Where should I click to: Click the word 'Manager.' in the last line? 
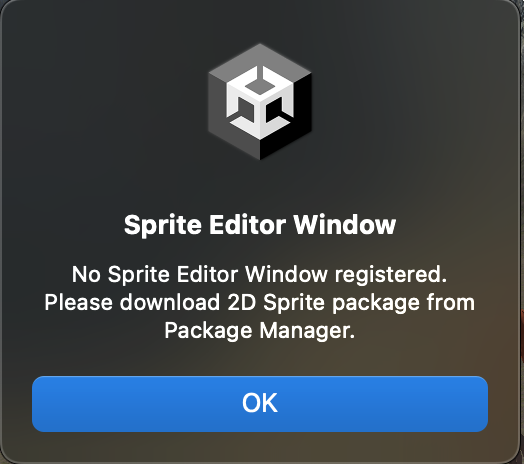coord(307,331)
